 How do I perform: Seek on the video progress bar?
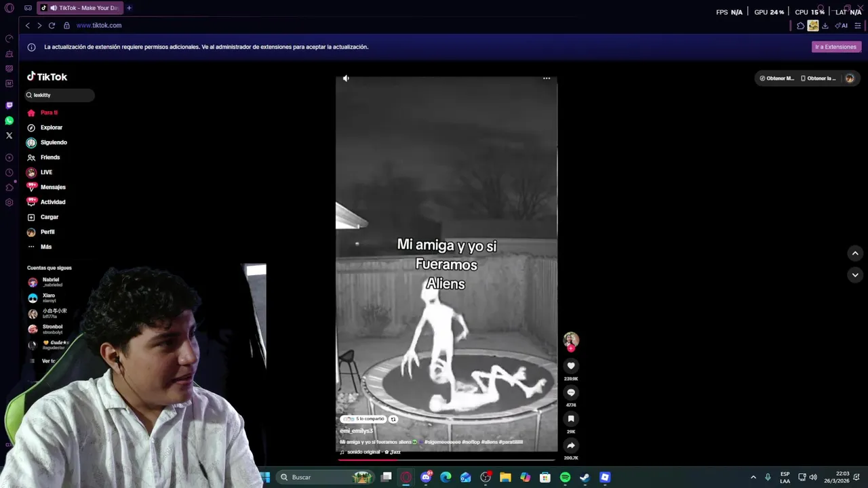coord(446,459)
